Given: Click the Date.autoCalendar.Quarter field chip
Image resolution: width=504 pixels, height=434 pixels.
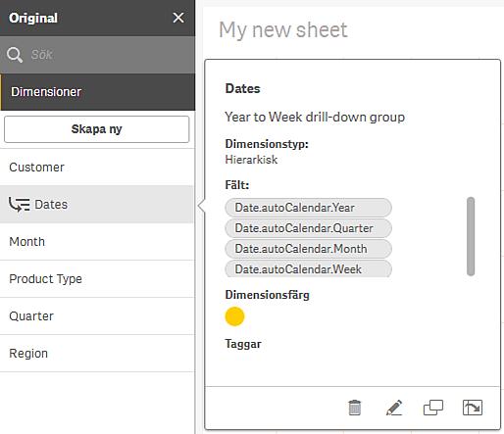Looking at the screenshot, I should 308,228.
